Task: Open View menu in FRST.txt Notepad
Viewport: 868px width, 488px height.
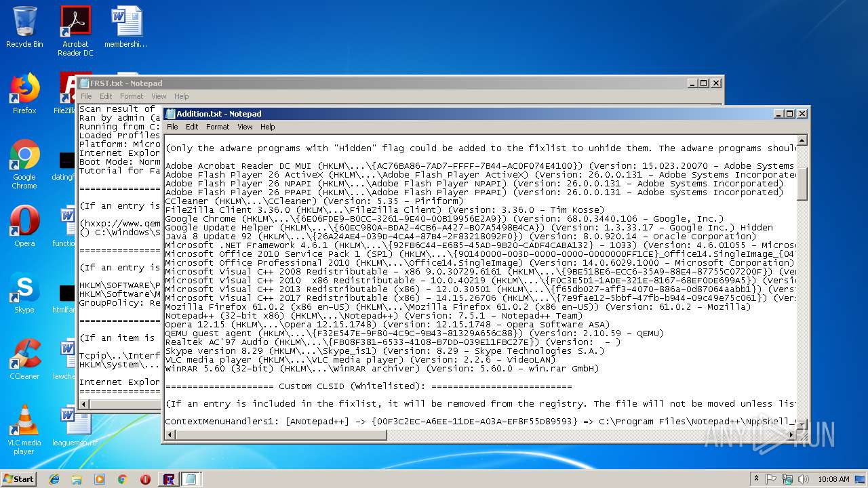Action: pyautogui.click(x=159, y=96)
